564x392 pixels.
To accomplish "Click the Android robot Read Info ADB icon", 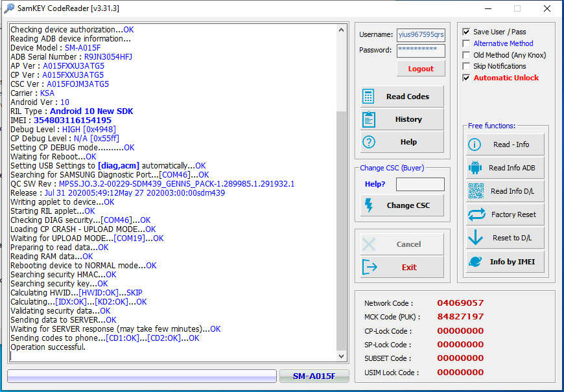I will pyautogui.click(x=475, y=168).
